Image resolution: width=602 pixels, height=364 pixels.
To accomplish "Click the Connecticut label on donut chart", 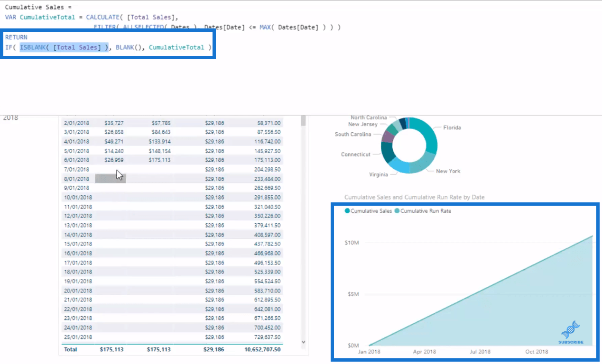I will [356, 155].
